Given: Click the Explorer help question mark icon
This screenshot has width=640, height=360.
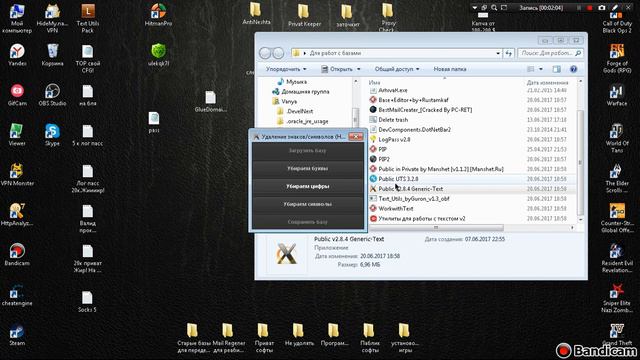Looking at the screenshot, I should tap(573, 69).
